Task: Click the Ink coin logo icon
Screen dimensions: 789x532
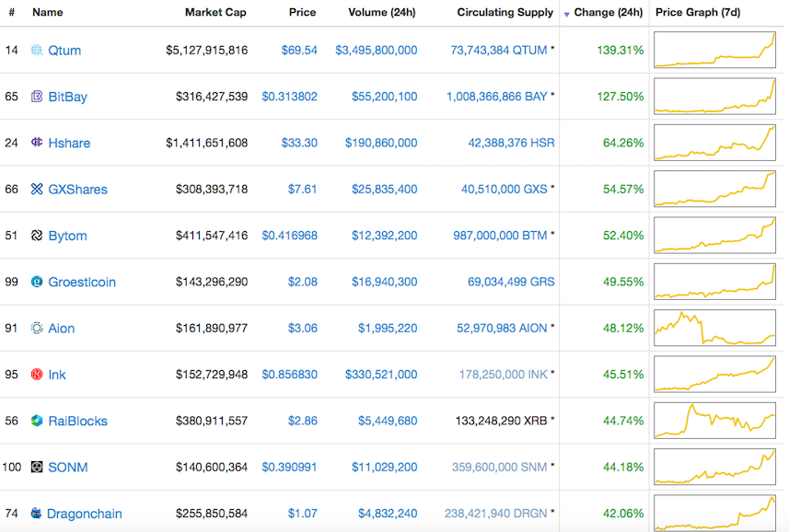Action: (x=37, y=374)
